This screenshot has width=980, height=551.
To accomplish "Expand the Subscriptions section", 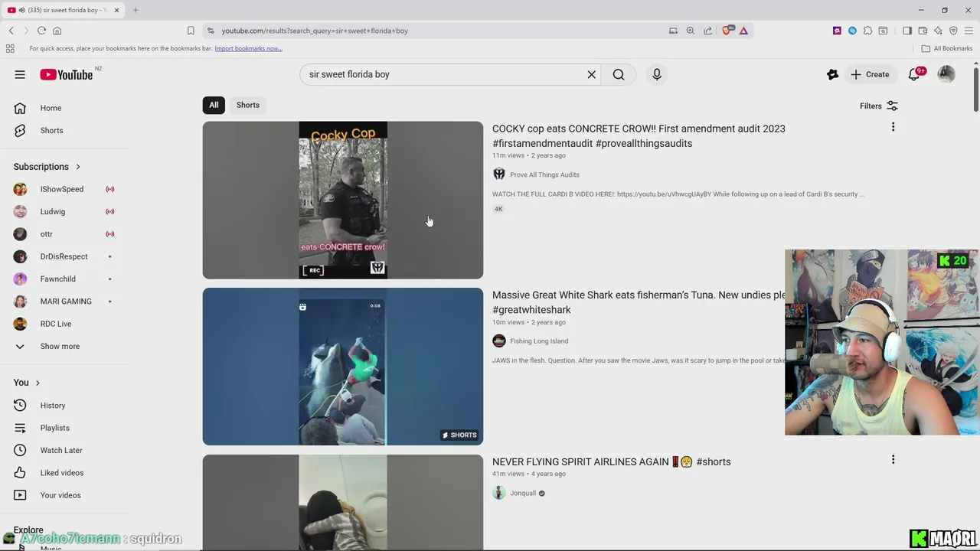I will 47,167.
